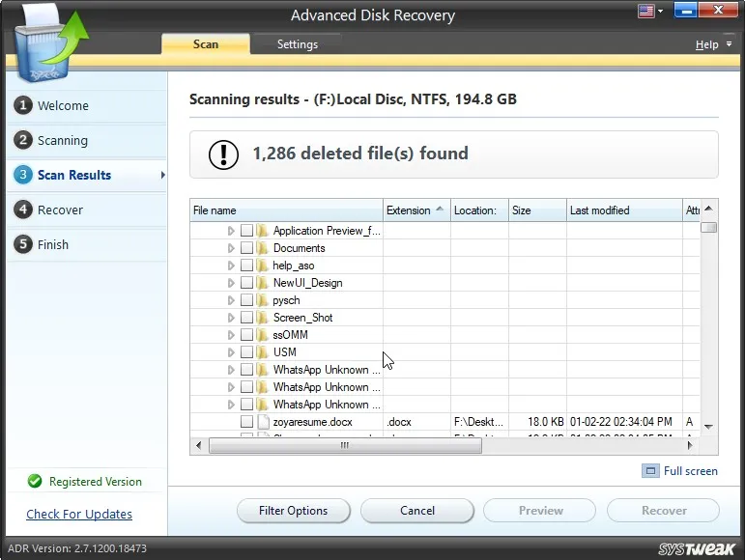
Task: Check the zoyaresume.docx file checkbox
Action: coord(246,421)
